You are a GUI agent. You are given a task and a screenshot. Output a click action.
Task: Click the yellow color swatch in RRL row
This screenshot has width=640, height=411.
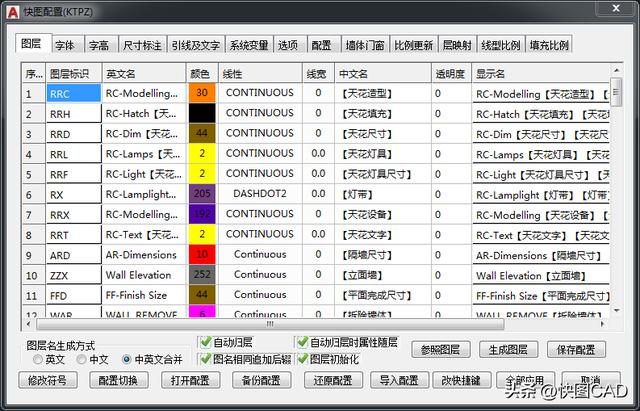[202, 154]
